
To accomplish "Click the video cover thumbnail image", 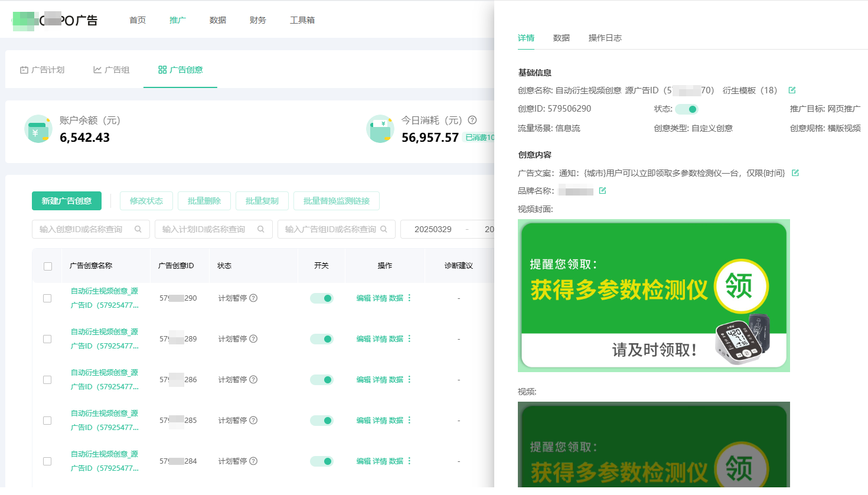I will click(654, 296).
